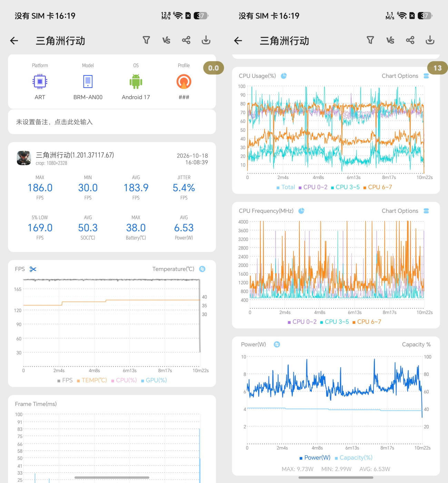Toggle CPU 0~2 legend in CPU Usage chart
This screenshot has width=448, height=483.
click(313, 187)
